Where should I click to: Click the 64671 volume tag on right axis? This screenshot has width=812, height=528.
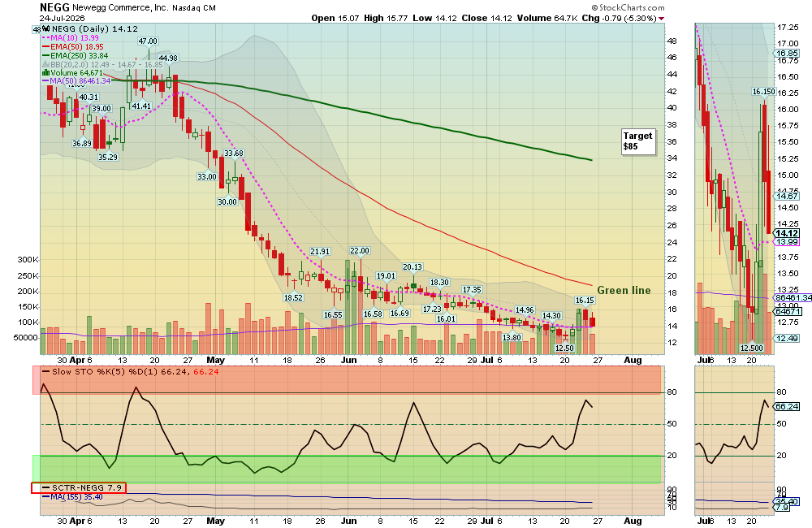pyautogui.click(x=788, y=311)
